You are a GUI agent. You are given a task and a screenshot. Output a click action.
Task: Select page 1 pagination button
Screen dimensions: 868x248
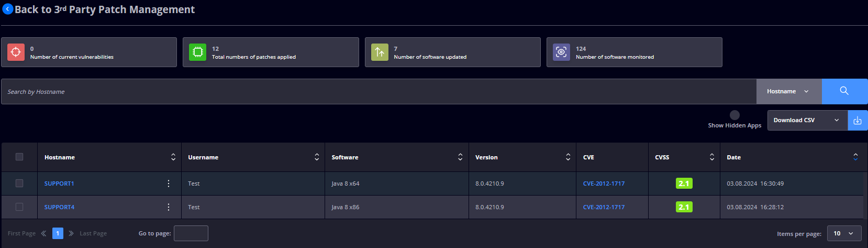tap(58, 233)
